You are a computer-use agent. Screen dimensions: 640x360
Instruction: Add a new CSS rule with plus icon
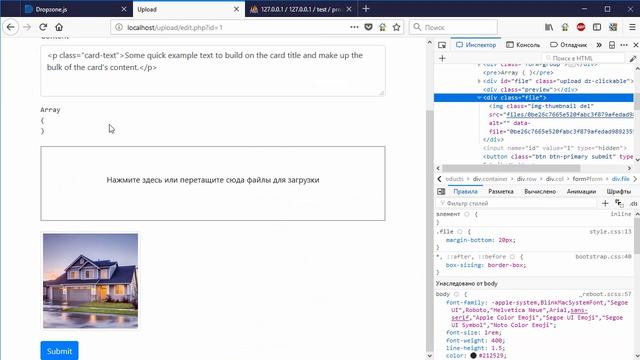point(605,203)
